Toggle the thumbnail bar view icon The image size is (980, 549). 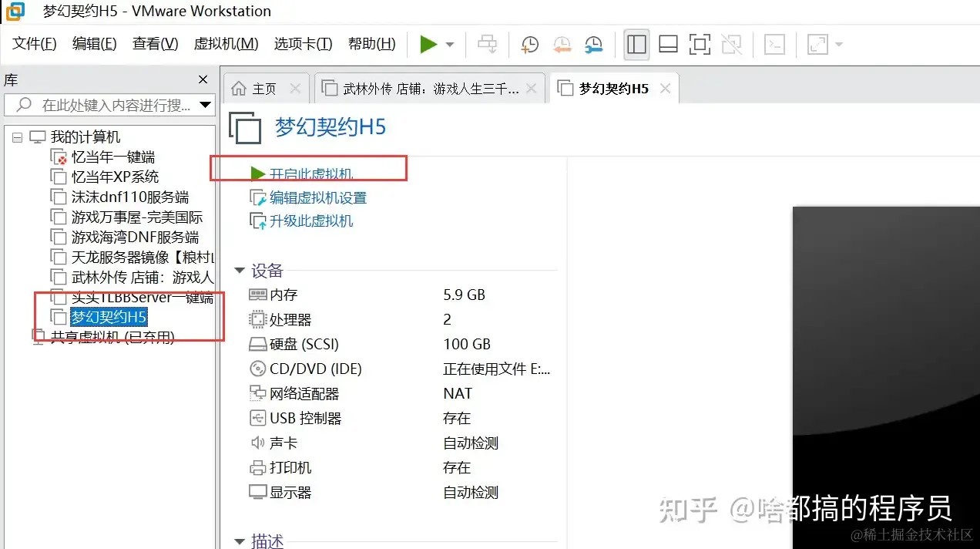[x=669, y=45]
